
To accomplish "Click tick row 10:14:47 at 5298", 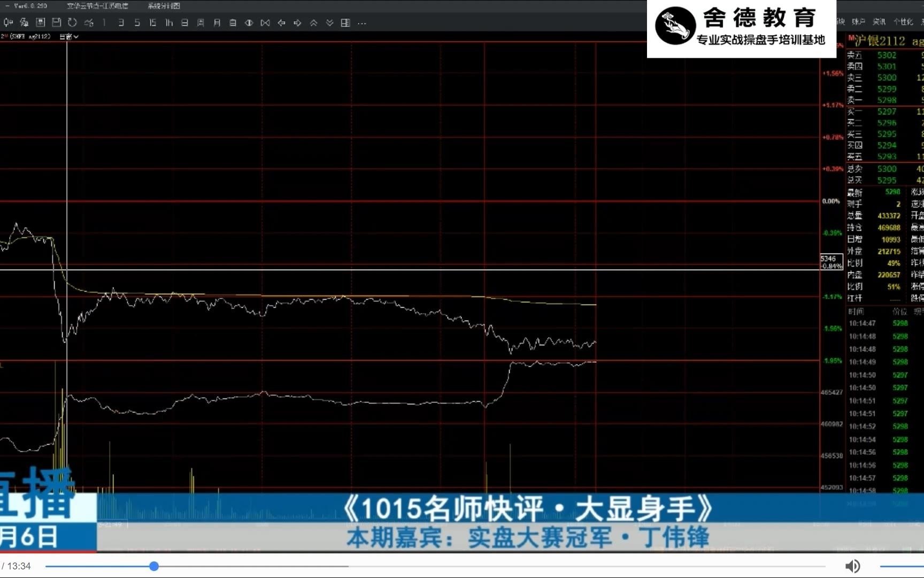I will (x=884, y=323).
